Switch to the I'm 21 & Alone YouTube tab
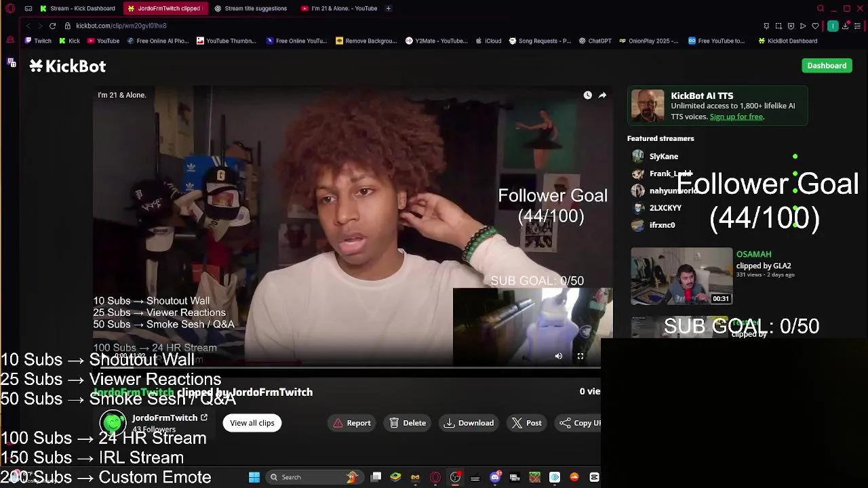Viewport: 868px width, 488px height. (x=339, y=8)
